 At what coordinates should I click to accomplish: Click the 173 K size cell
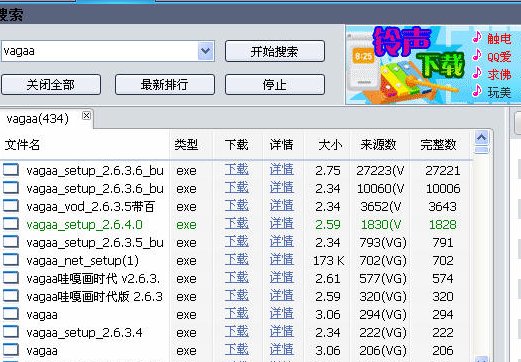click(329, 261)
